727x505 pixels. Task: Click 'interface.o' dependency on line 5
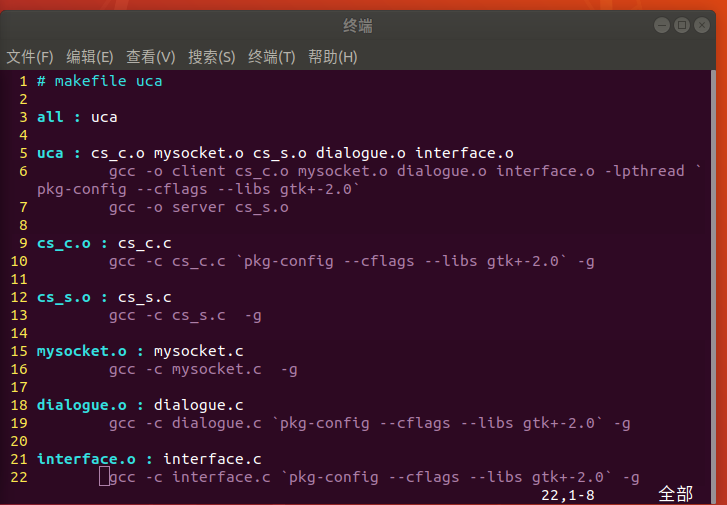pyautogui.click(x=464, y=153)
